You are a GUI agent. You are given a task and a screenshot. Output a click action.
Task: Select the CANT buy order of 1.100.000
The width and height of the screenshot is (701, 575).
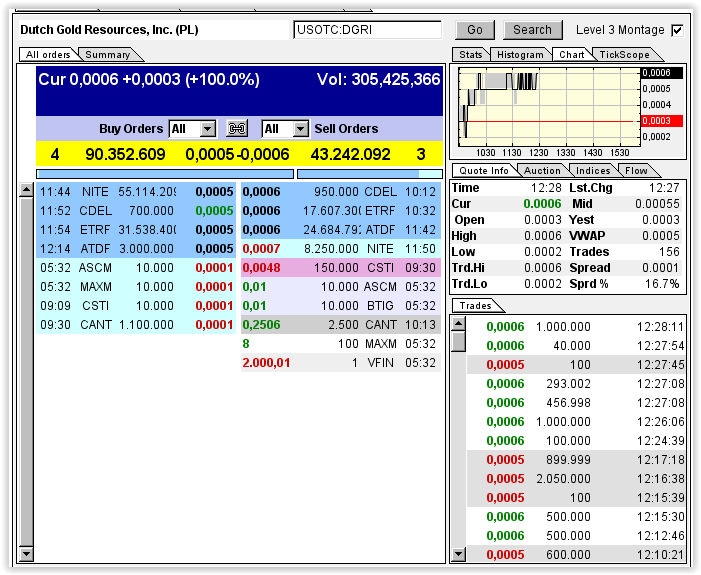136,325
